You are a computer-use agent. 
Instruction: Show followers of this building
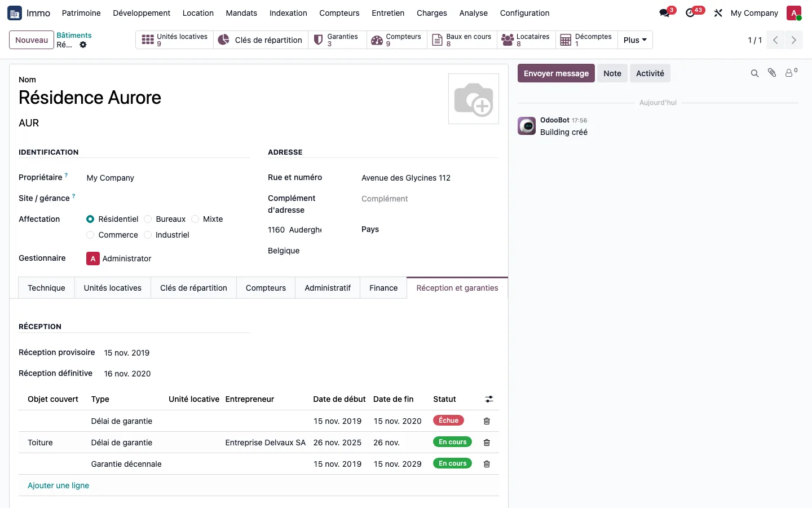[791, 73]
